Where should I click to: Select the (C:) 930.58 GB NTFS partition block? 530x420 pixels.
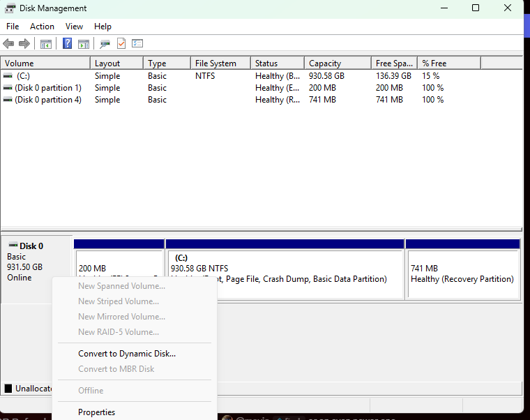point(285,269)
